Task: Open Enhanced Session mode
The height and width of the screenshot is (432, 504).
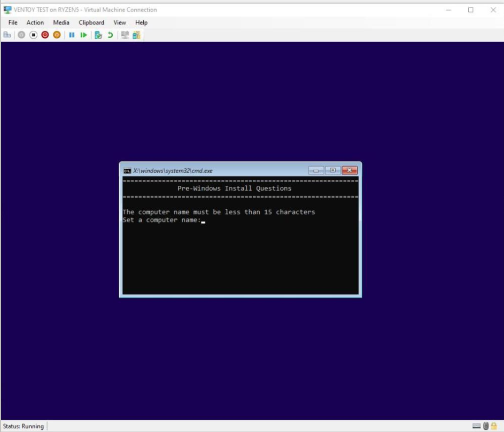Action: pyautogui.click(x=125, y=34)
